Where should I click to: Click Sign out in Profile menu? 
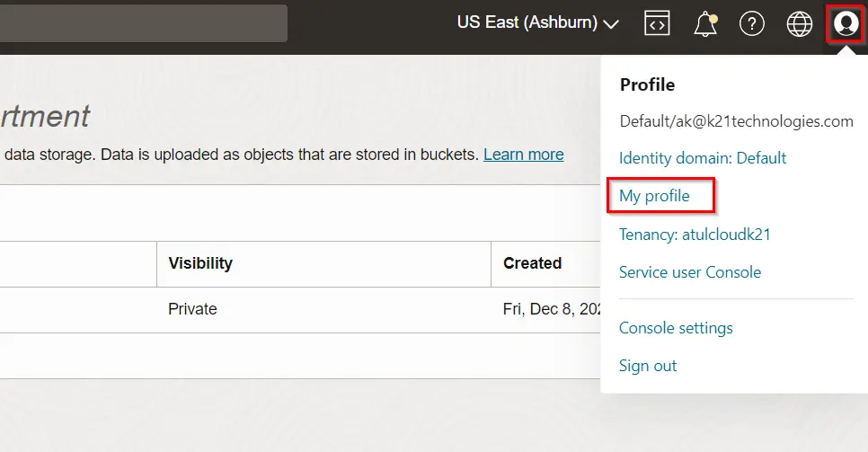(x=648, y=366)
